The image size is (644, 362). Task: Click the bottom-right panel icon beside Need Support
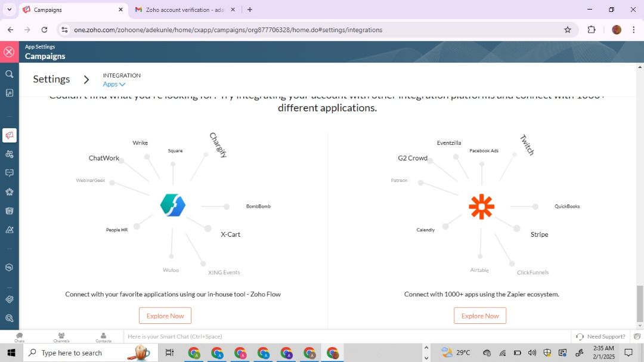pos(637,336)
